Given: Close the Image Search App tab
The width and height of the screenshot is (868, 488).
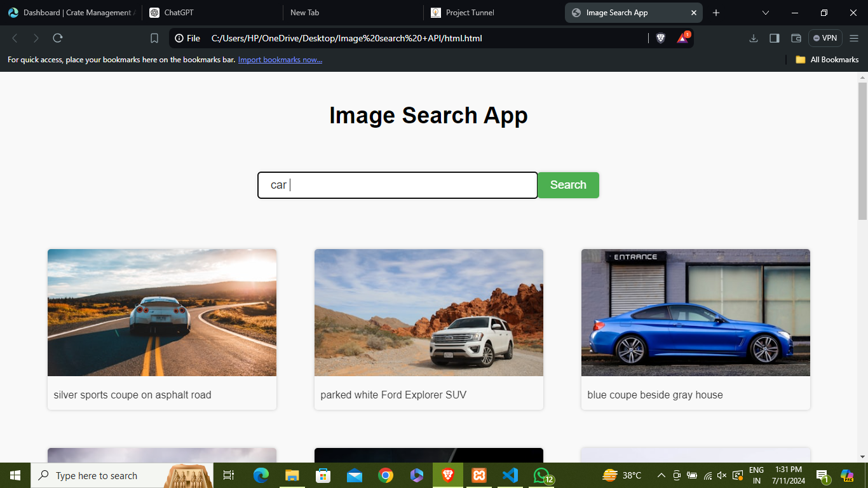Looking at the screenshot, I should pyautogui.click(x=694, y=13).
